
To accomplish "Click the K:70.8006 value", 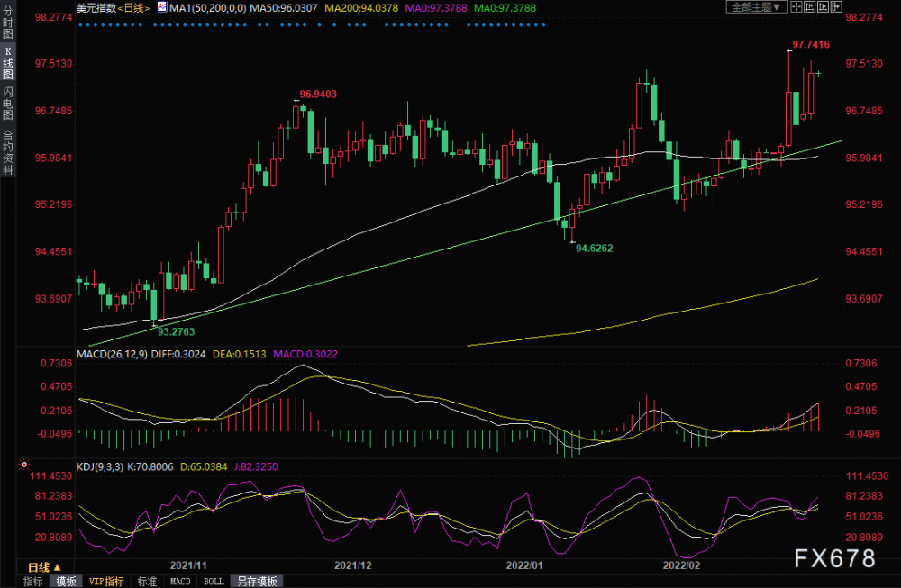I will 150,466.
